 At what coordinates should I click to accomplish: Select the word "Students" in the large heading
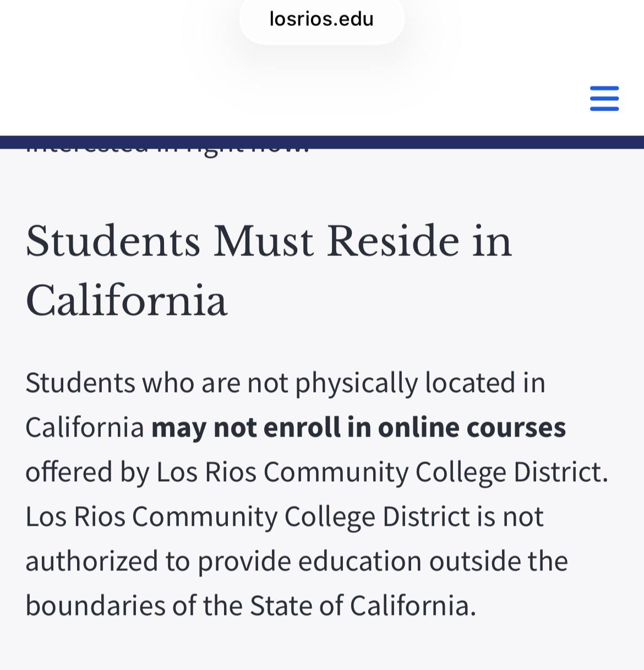(x=113, y=241)
